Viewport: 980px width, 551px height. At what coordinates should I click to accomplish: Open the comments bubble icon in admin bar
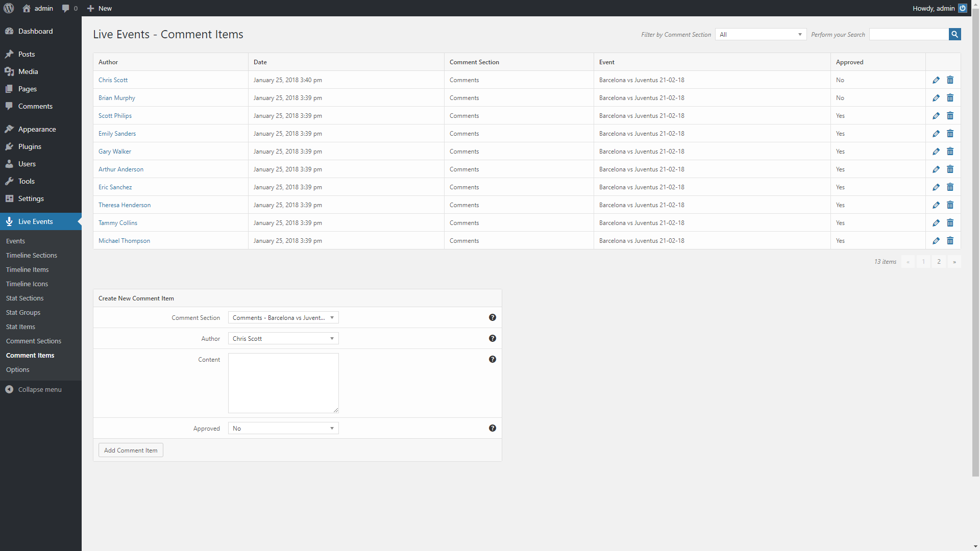coord(67,8)
